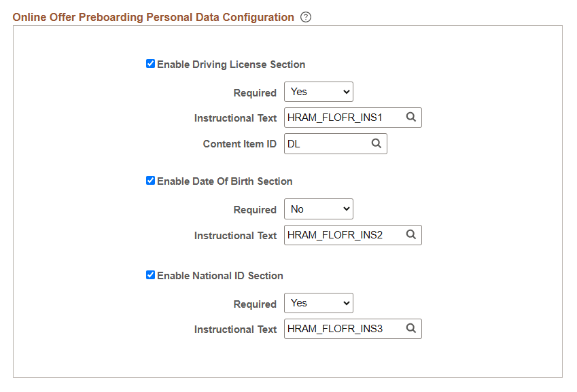Screen dimensions: 577x392
Task: Select National ID Instructional Text input
Action: (x=344, y=329)
